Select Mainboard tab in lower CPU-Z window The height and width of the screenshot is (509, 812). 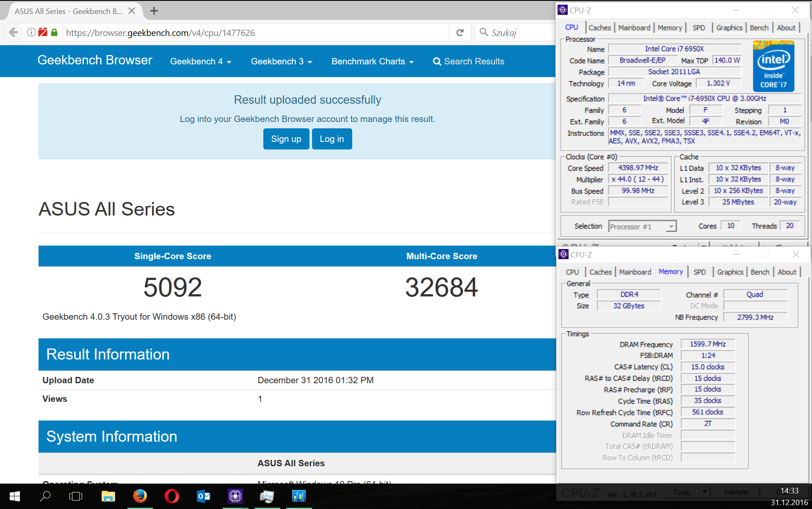pyautogui.click(x=635, y=272)
